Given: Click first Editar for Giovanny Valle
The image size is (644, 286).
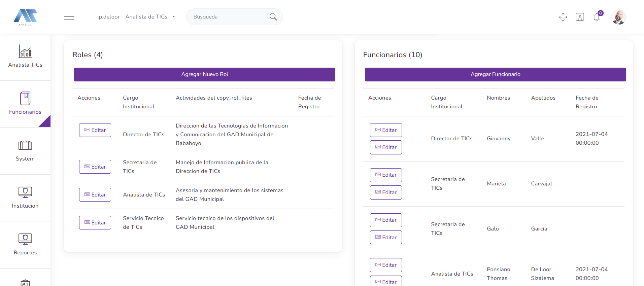Looking at the screenshot, I should (386, 130).
